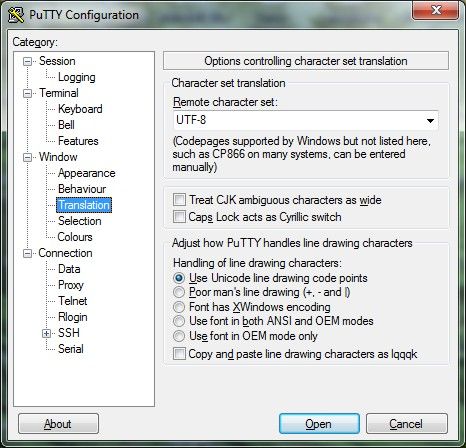Select the Colours category
The image size is (466, 448).
pos(75,237)
